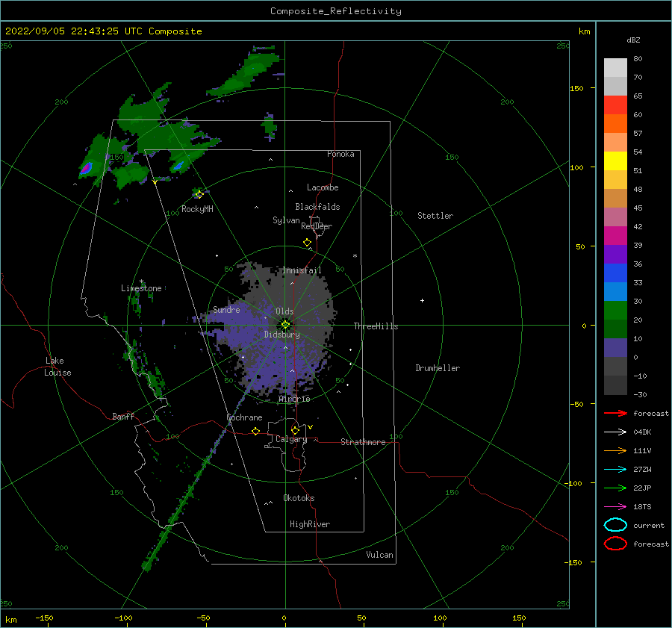Viewport: 672px width, 628px height.
Task: Click the Strathmore label
Action: 363,442
